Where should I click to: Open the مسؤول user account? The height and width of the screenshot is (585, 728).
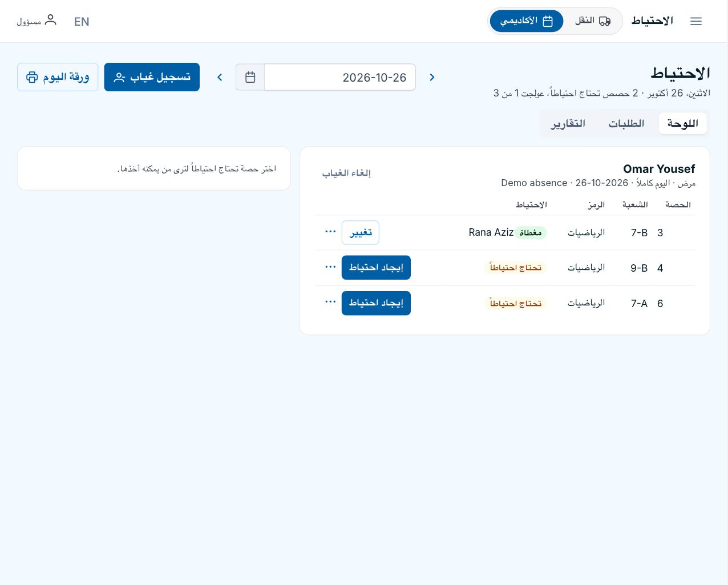click(37, 21)
